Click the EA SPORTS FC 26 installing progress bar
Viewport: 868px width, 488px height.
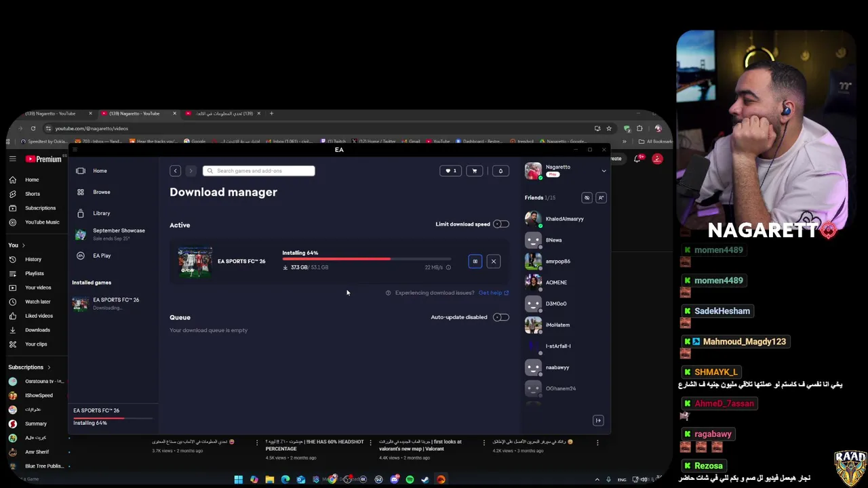coord(367,259)
